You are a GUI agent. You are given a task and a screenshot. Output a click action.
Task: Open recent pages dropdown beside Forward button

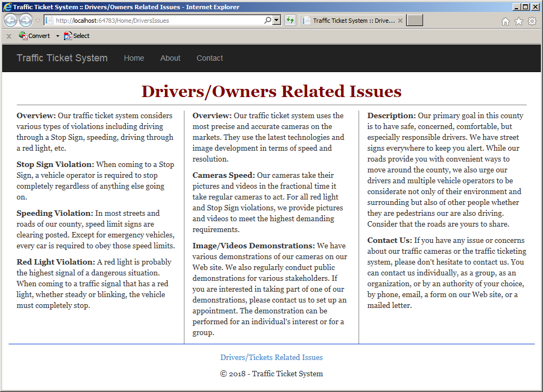tap(38, 21)
